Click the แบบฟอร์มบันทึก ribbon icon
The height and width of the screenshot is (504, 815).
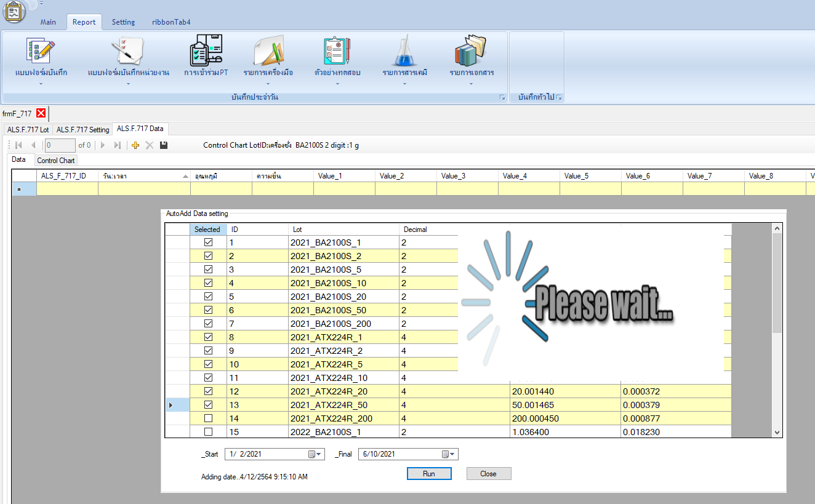(x=41, y=52)
